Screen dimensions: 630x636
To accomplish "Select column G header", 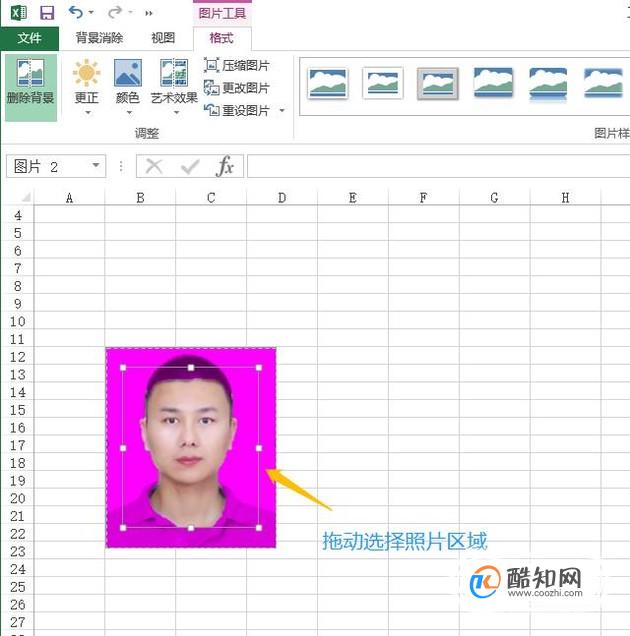I will click(495, 198).
